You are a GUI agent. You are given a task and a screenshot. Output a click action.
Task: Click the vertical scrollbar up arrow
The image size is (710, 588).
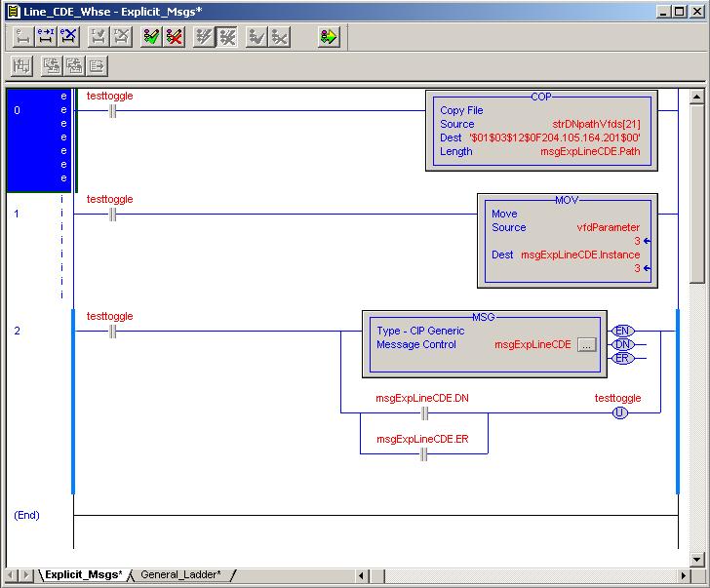point(696,97)
